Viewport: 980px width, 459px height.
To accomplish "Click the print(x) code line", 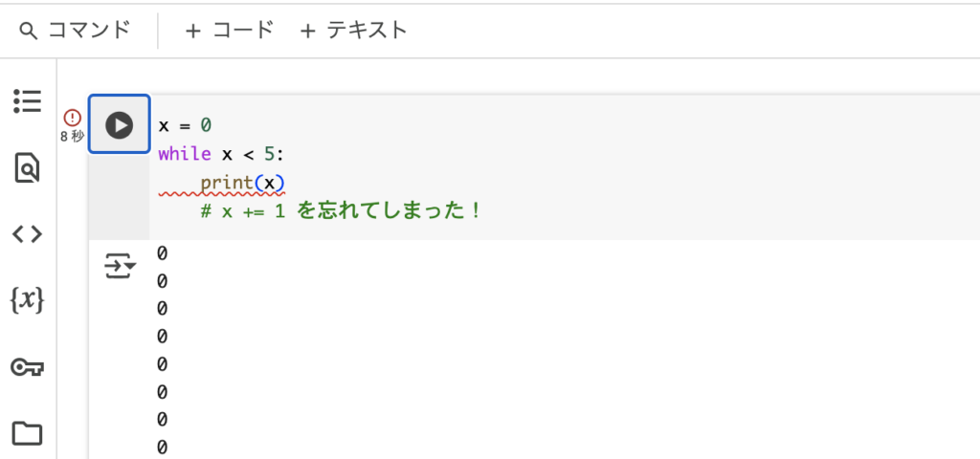I will click(x=242, y=183).
